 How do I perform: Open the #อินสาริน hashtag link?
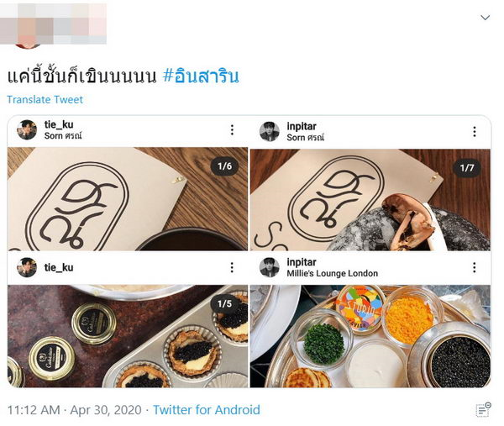click(202, 76)
